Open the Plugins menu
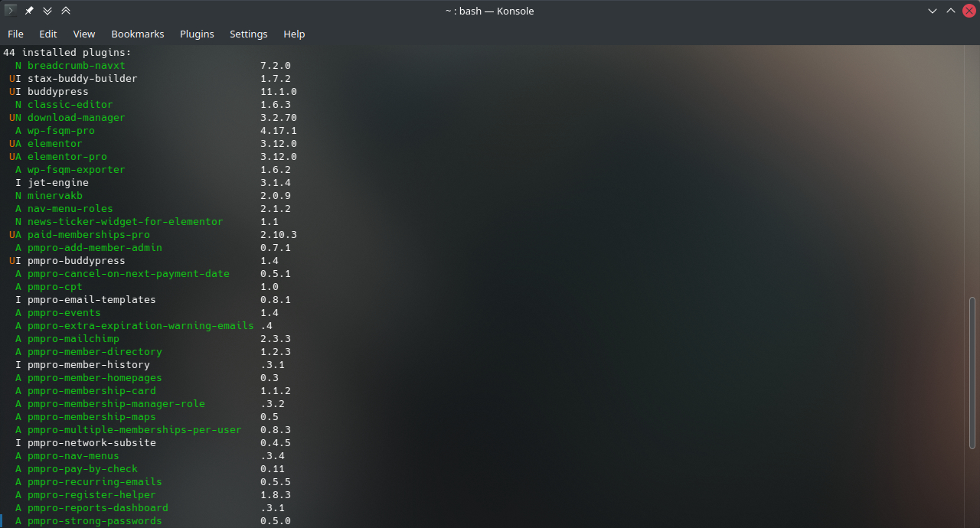 (x=197, y=34)
